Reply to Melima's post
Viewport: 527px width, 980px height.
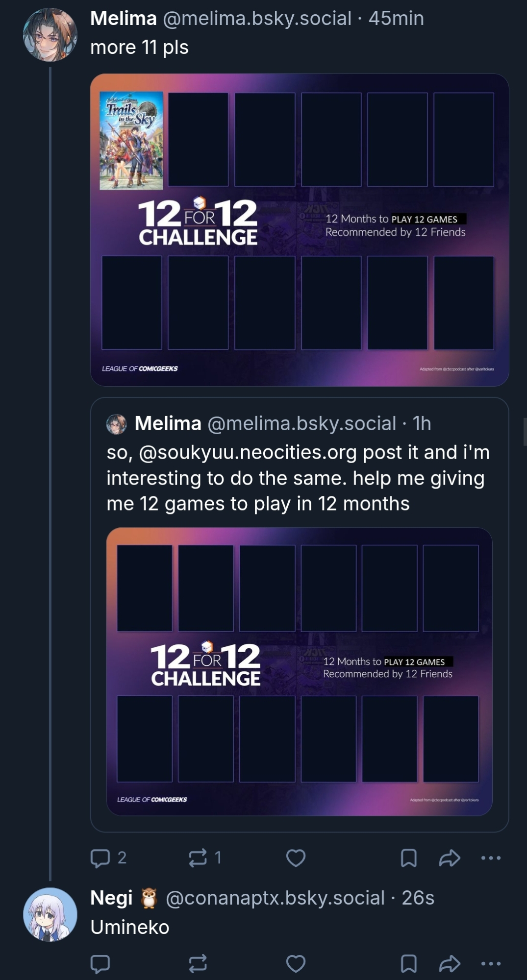click(100, 858)
